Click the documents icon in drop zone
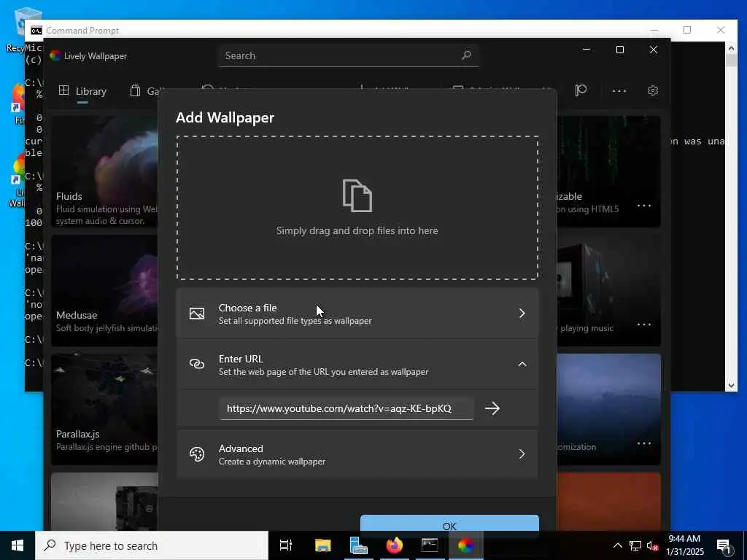 pyautogui.click(x=357, y=195)
